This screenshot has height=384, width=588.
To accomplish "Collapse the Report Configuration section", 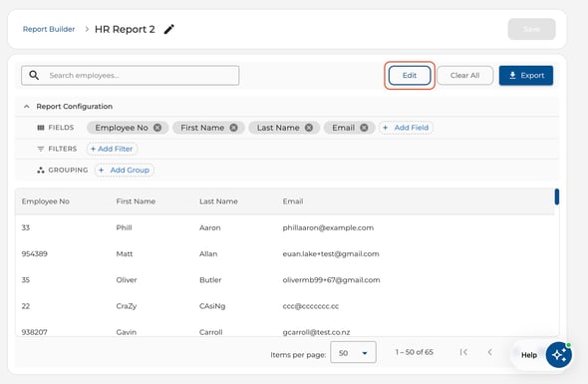I will (x=26, y=107).
